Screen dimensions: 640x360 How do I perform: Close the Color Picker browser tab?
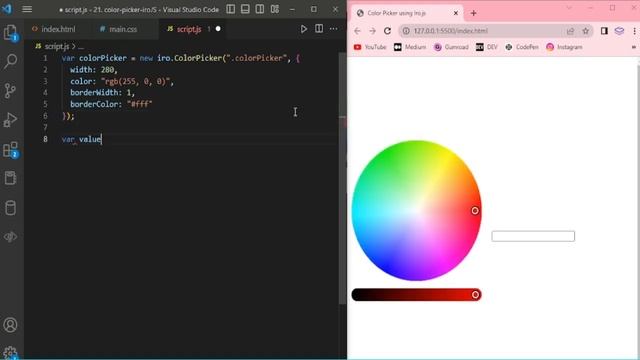tap(456, 13)
